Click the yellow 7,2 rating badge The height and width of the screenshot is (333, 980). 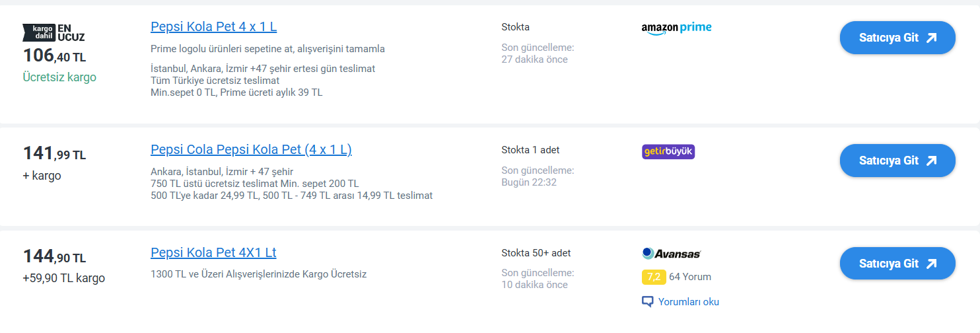(x=653, y=277)
